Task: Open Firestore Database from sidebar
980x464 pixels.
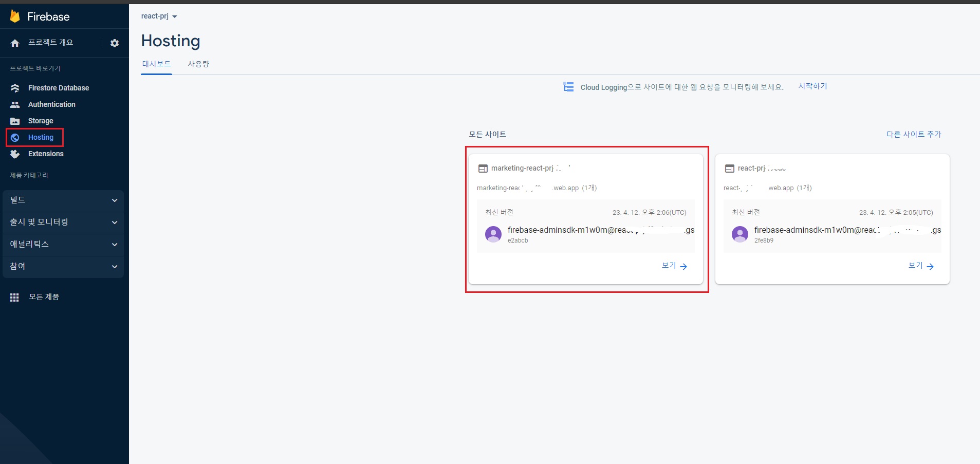Action: point(59,88)
